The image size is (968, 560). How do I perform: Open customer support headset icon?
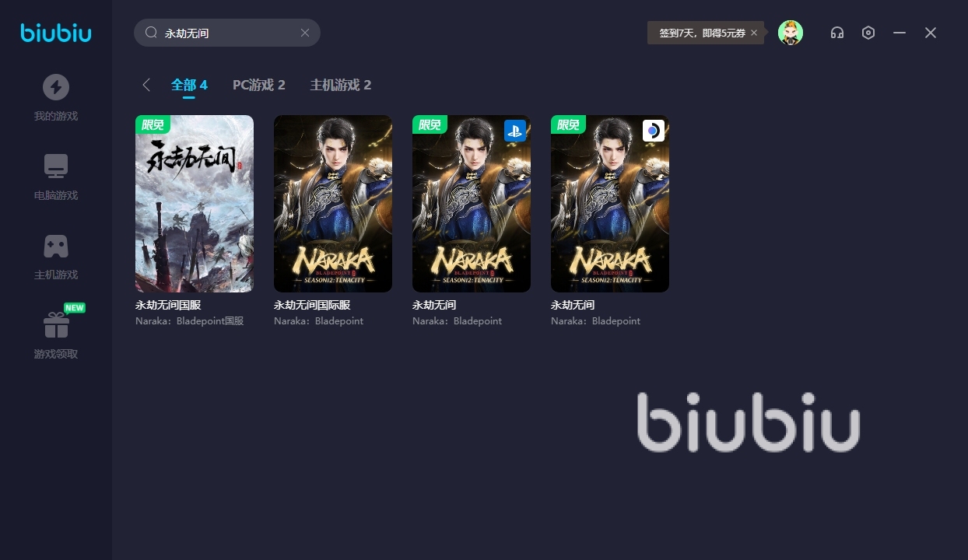coord(837,33)
